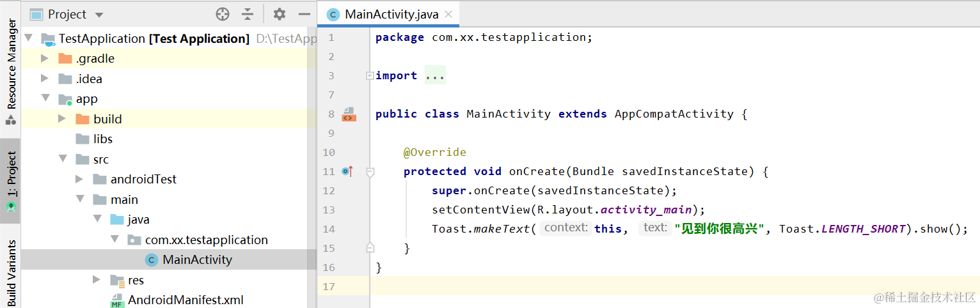
Task: Click the Resource Manager shapes icon
Action: tap(11, 119)
